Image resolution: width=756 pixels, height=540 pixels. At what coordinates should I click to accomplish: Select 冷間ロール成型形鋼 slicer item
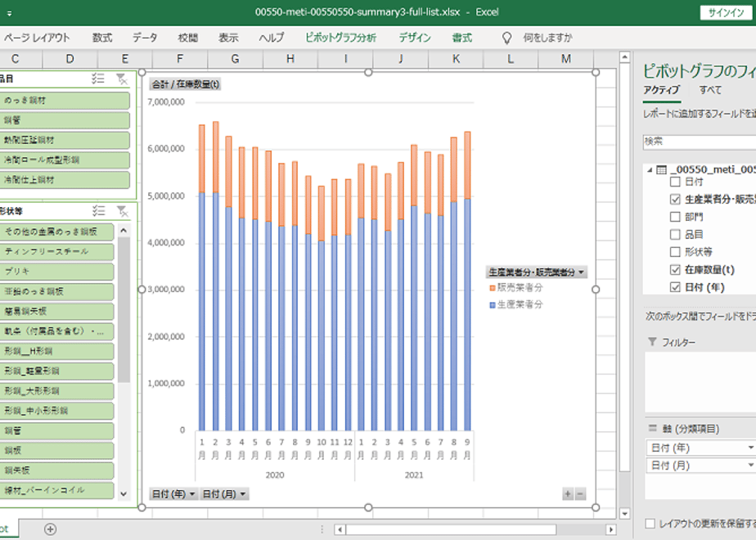pos(65,160)
